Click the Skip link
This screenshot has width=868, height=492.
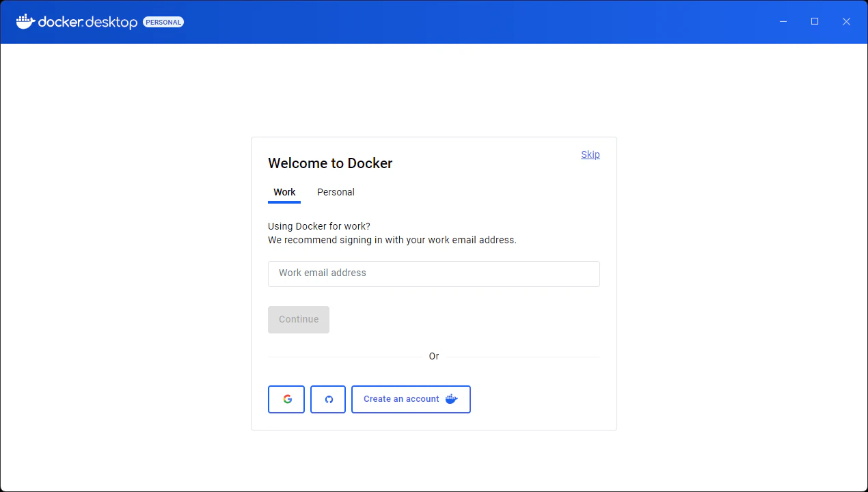point(591,154)
